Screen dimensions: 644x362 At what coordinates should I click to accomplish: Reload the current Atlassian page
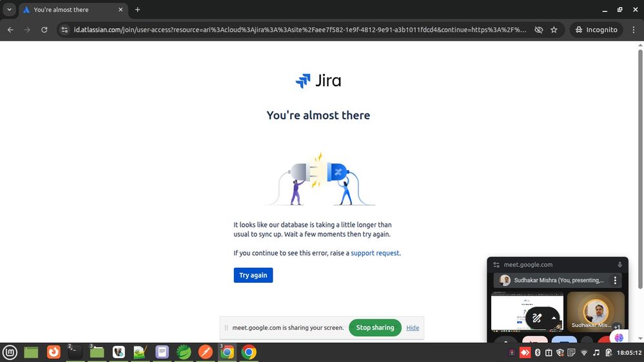pos(44,30)
